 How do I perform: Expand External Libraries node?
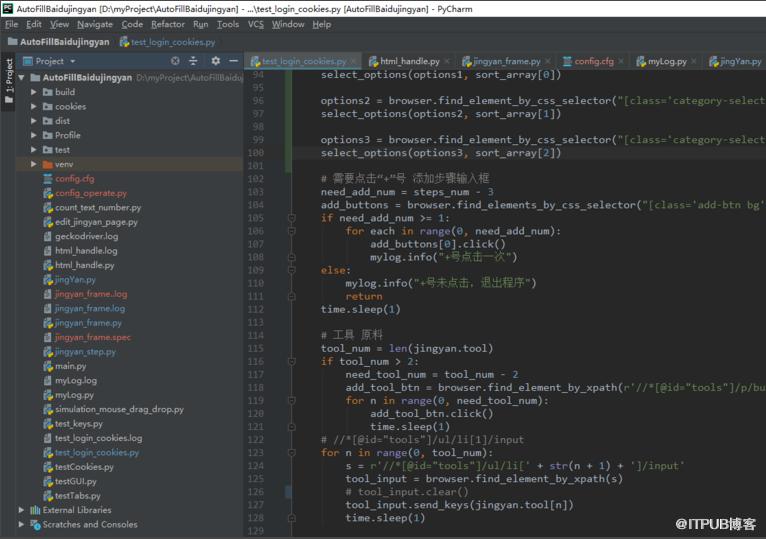tap(21, 510)
